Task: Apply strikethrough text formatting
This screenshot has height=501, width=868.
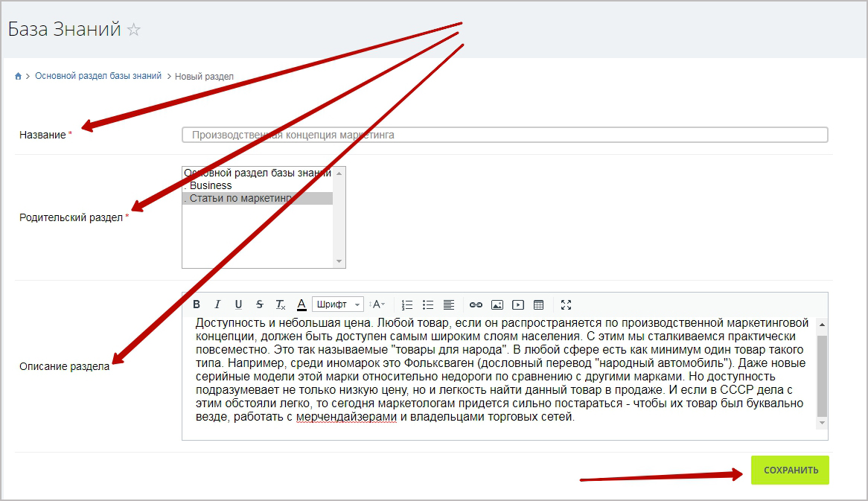Action: pyautogui.click(x=259, y=304)
